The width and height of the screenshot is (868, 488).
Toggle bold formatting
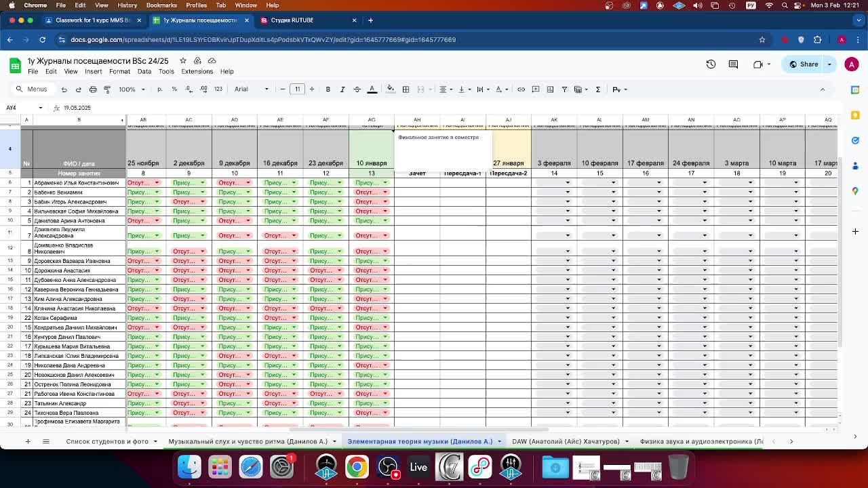coord(328,89)
